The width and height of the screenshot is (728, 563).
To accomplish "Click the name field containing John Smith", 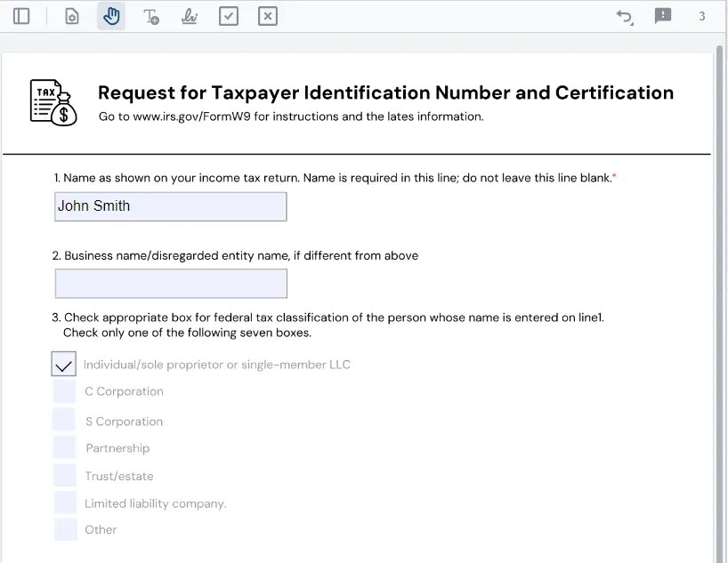I will point(171,206).
